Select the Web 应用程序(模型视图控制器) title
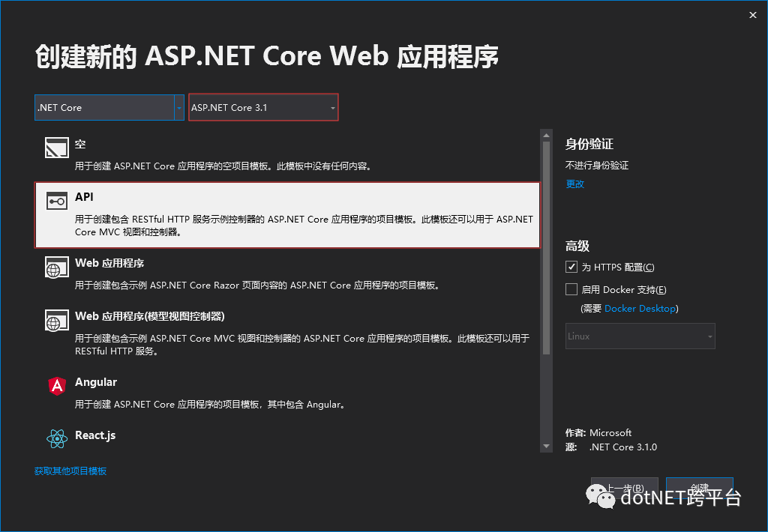The width and height of the screenshot is (768, 532). (150, 316)
